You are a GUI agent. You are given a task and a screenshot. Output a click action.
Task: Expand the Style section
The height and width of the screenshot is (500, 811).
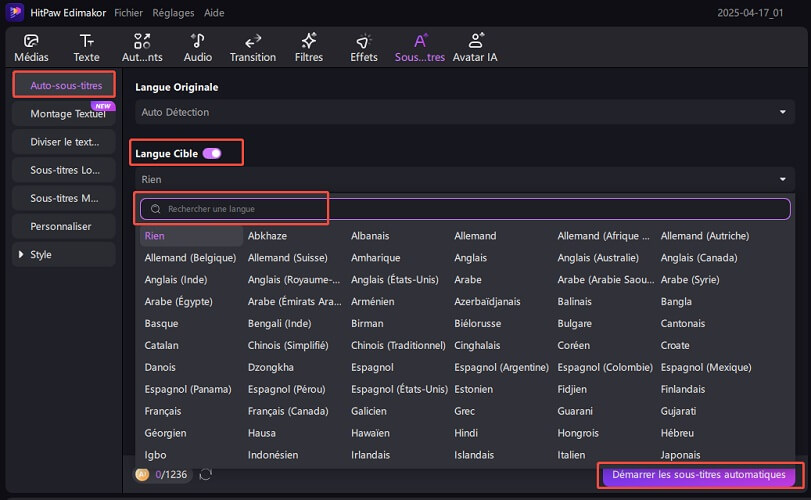point(40,255)
